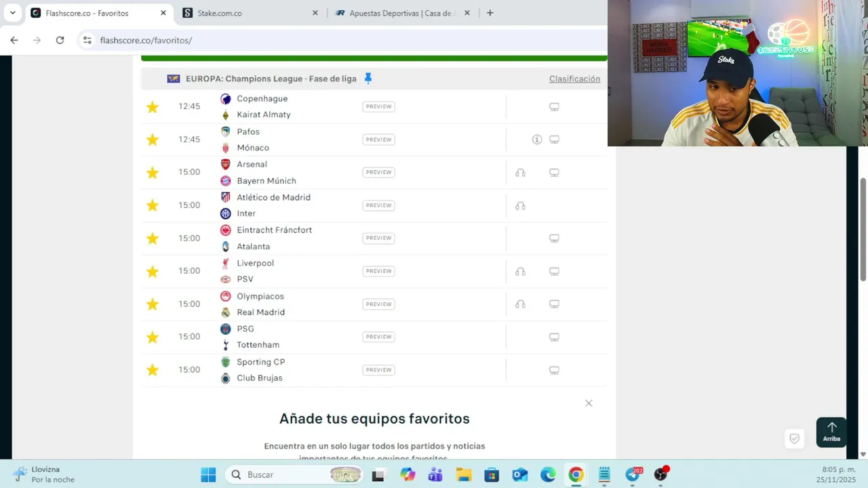Toggle star for Sporting CP match
This screenshot has height=488, width=868.
[x=153, y=370]
